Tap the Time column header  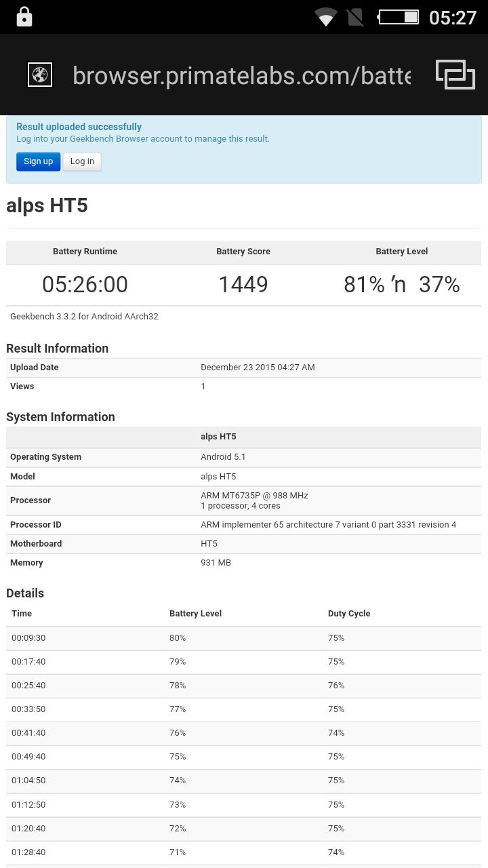(22, 614)
